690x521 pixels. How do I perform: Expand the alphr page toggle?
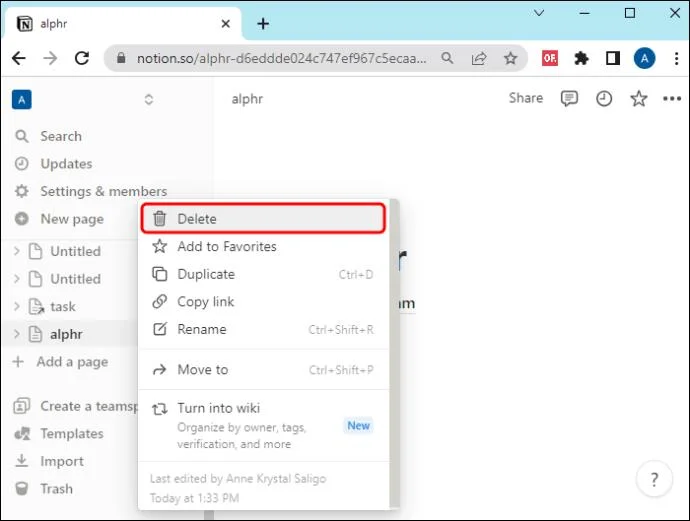pyautogui.click(x=17, y=334)
